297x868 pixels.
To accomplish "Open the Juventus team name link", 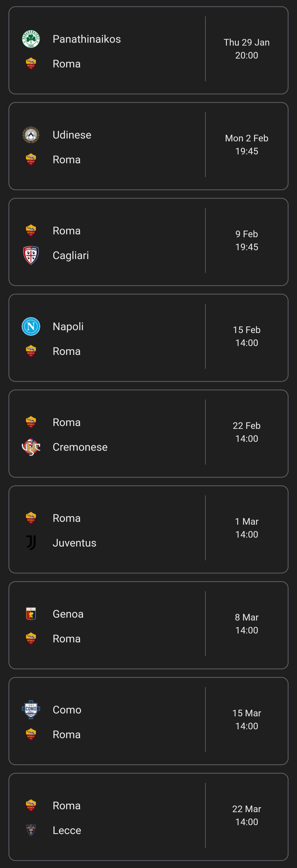I will click(74, 542).
